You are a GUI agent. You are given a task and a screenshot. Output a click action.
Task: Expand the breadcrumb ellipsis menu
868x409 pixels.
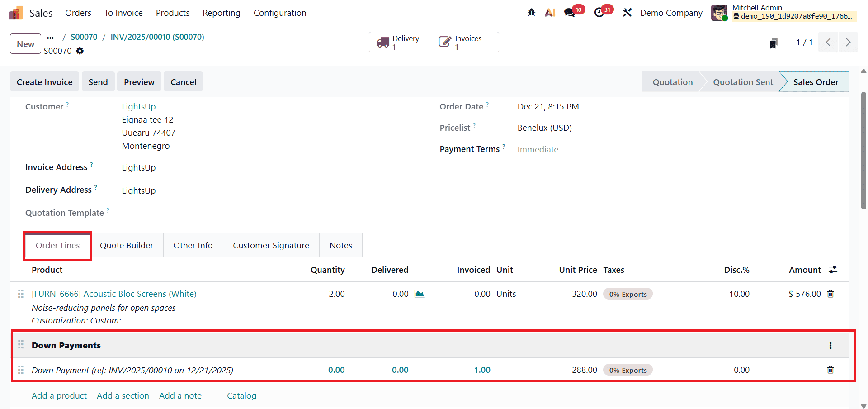point(50,38)
